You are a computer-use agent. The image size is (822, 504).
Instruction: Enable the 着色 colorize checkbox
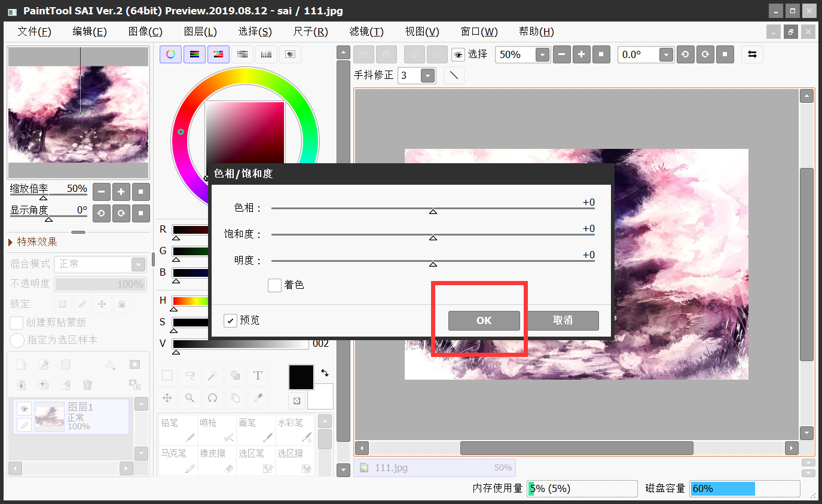pos(274,285)
